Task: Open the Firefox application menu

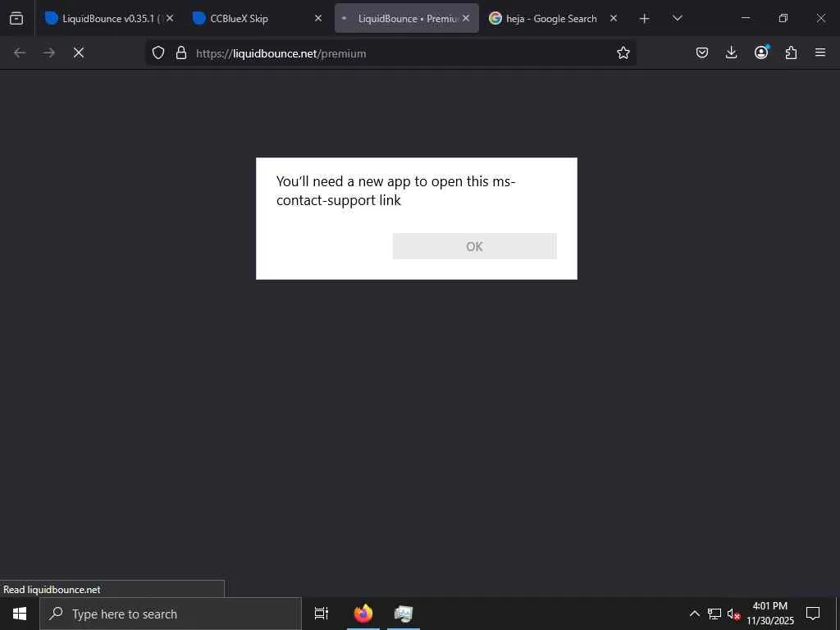Action: pyautogui.click(x=820, y=52)
